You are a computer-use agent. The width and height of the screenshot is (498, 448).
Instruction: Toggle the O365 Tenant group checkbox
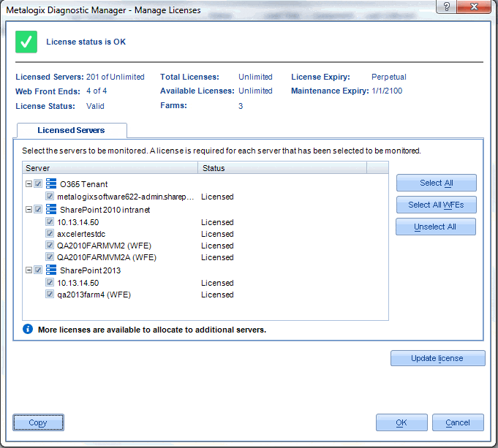coord(38,183)
